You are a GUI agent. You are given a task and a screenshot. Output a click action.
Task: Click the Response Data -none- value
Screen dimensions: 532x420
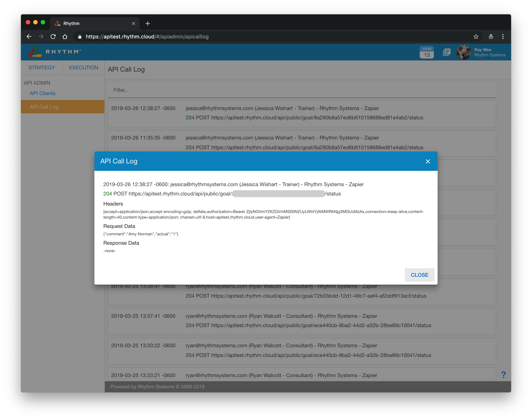pos(109,251)
